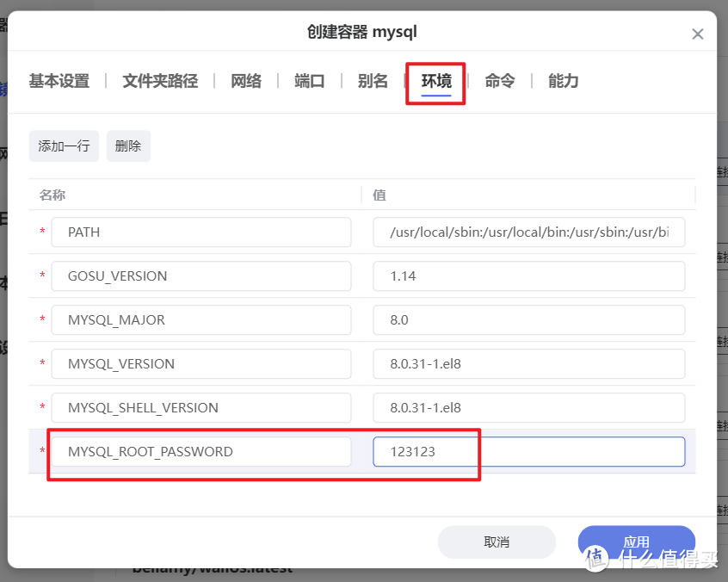Switch to the 别名 tab
728x582 pixels.
pos(373,80)
